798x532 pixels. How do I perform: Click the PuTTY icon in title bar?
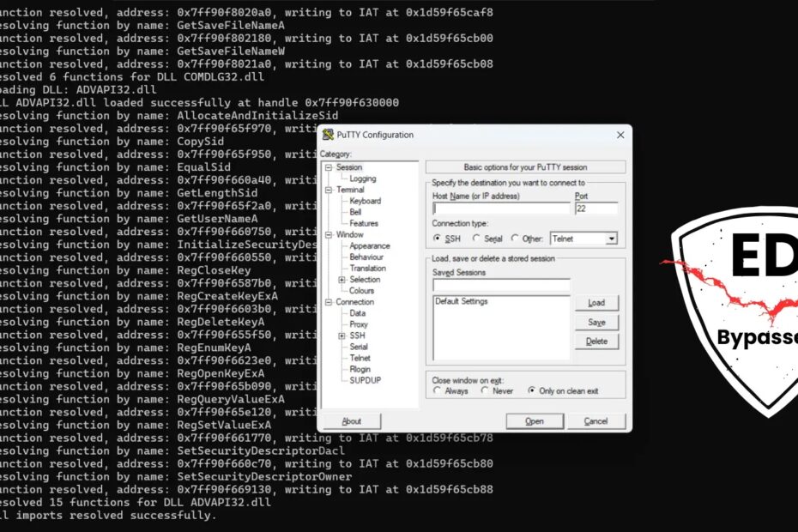(x=328, y=135)
